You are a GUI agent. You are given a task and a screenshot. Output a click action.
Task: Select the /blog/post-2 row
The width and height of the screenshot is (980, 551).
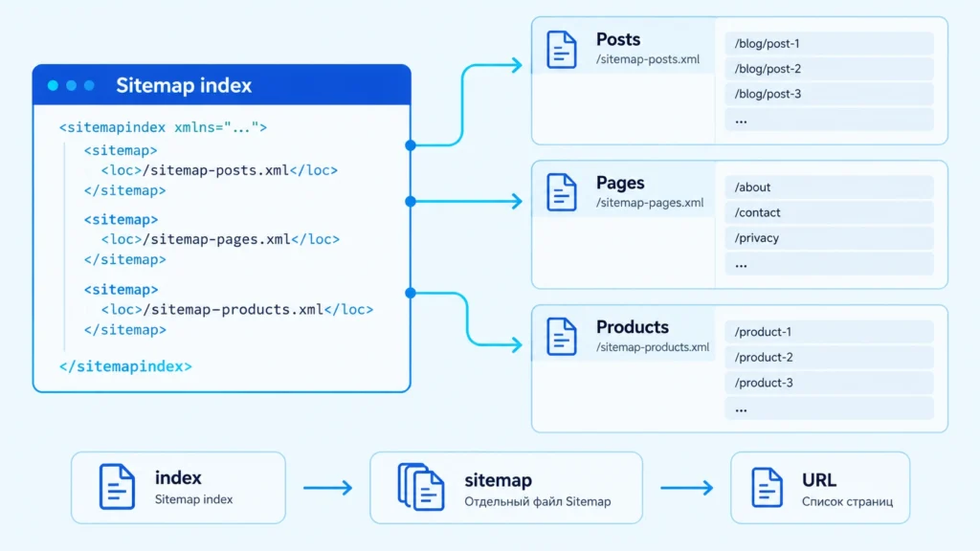click(829, 69)
